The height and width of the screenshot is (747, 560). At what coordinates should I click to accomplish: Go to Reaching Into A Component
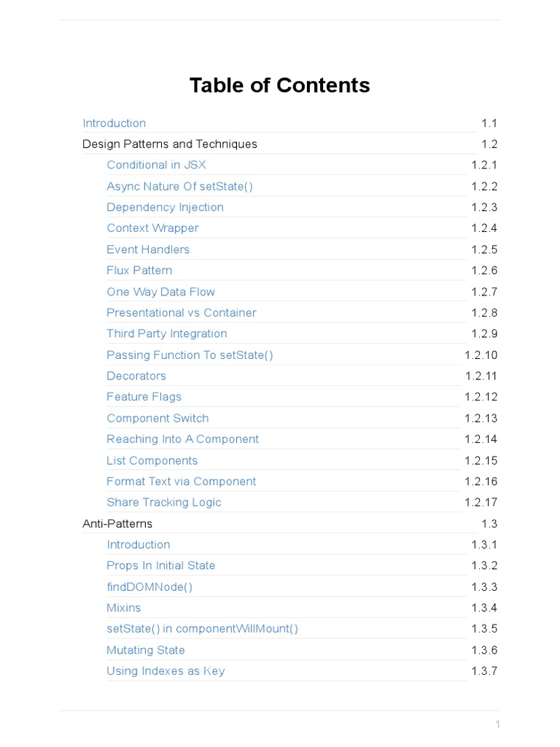tap(182, 439)
